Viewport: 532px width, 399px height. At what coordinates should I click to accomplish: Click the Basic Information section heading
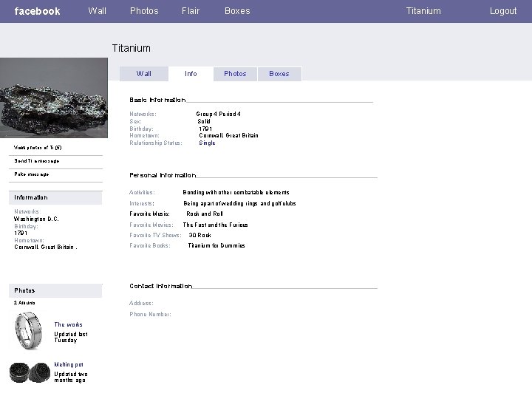pos(157,100)
